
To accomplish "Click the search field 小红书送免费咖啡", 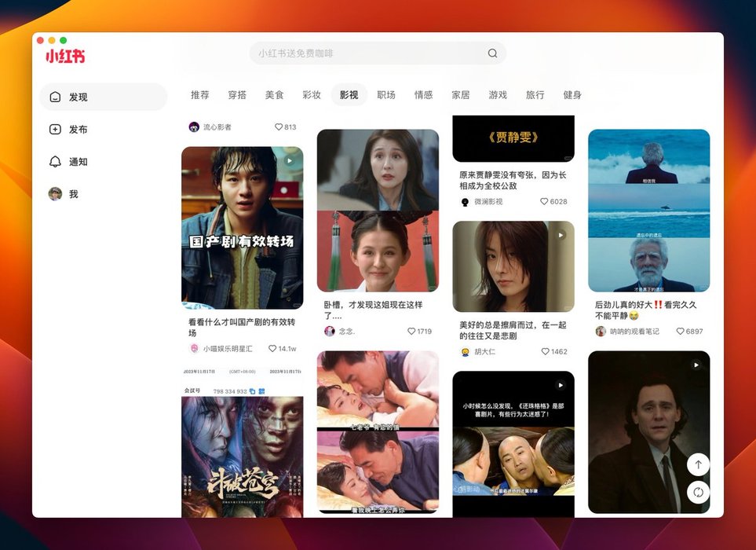I will [x=369, y=53].
